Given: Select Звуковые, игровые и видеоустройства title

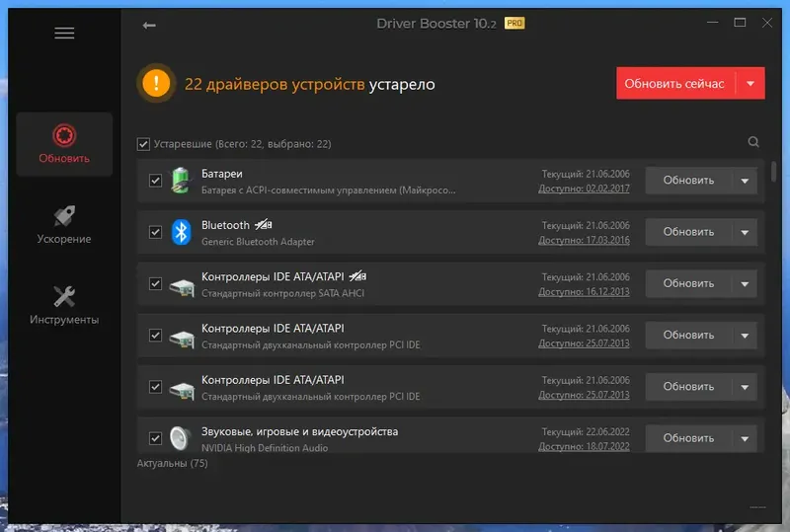Looking at the screenshot, I should coord(300,431).
